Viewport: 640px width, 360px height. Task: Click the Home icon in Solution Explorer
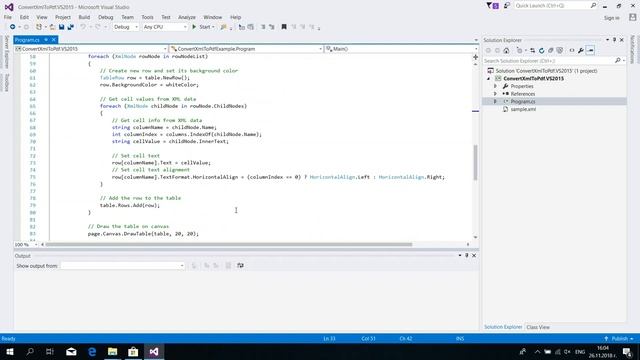pyautogui.click(x=506, y=50)
